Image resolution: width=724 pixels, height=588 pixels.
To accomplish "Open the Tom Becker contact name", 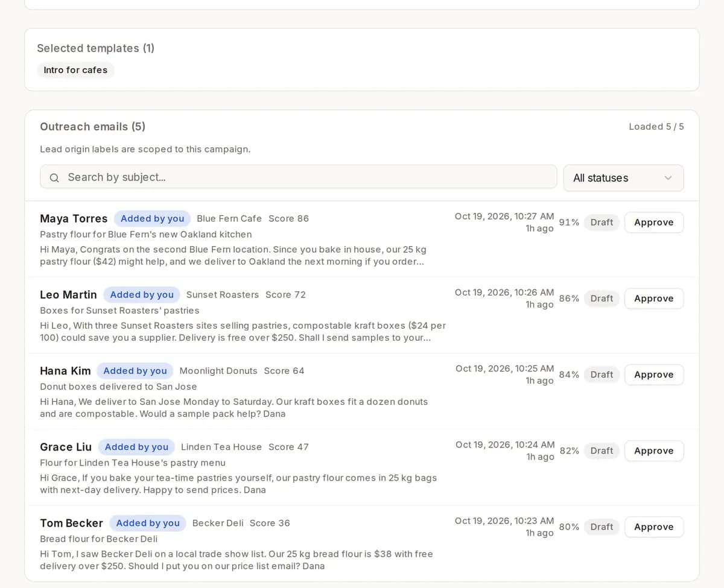I will (x=71, y=522).
